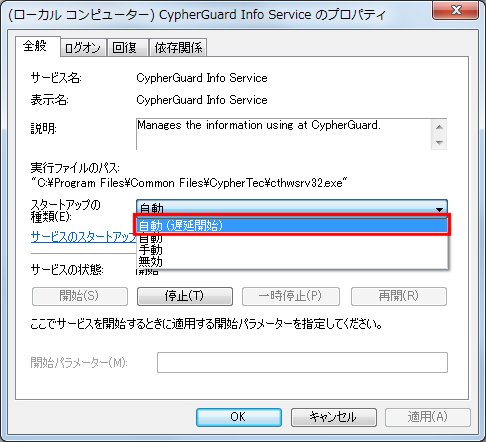The image size is (486, 442).
Task: Open the 依存関係 tab
Action: click(178, 47)
